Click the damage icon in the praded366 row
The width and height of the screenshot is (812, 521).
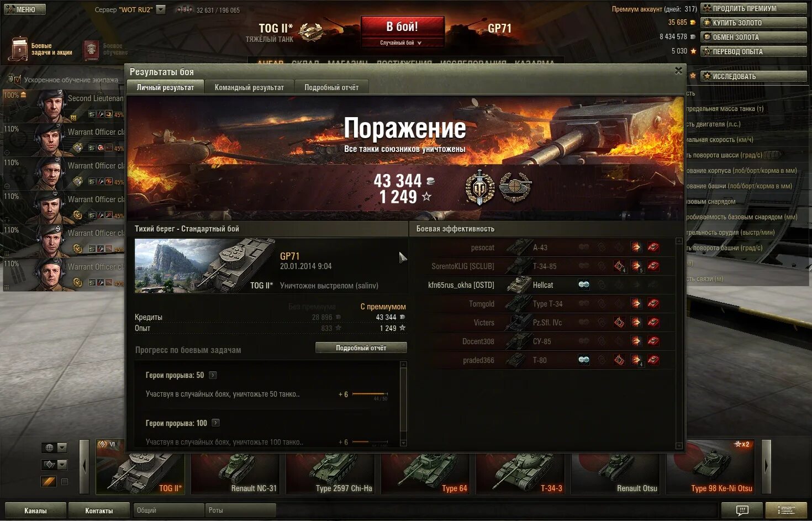pos(636,360)
